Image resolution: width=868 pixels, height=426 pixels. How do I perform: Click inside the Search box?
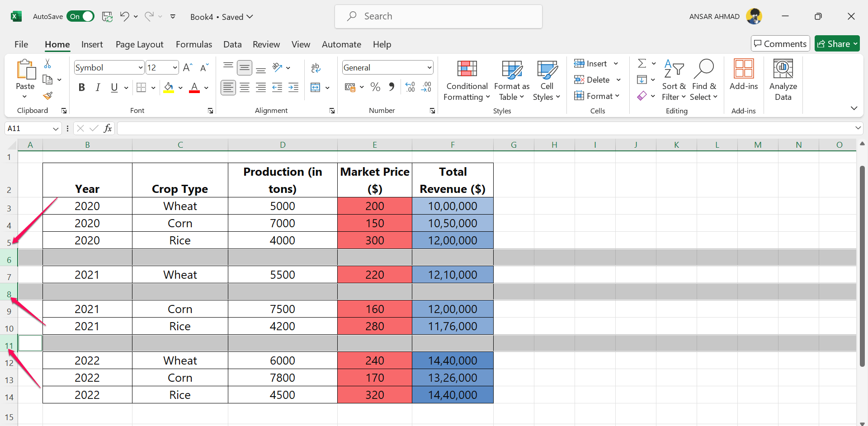[438, 16]
